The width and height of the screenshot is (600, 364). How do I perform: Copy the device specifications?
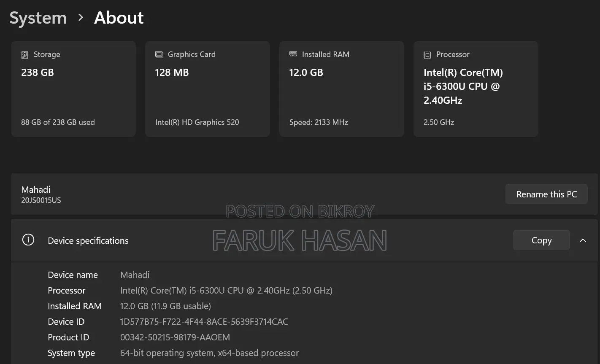(x=541, y=240)
